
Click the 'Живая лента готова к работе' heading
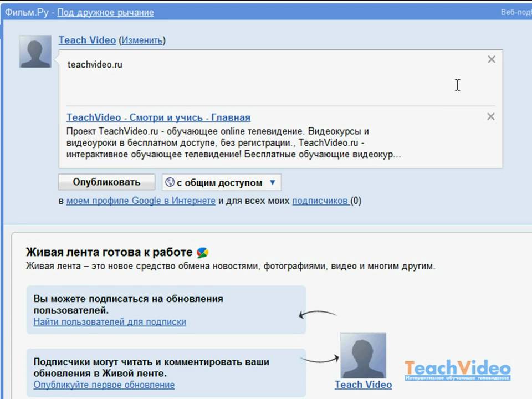tap(109, 253)
